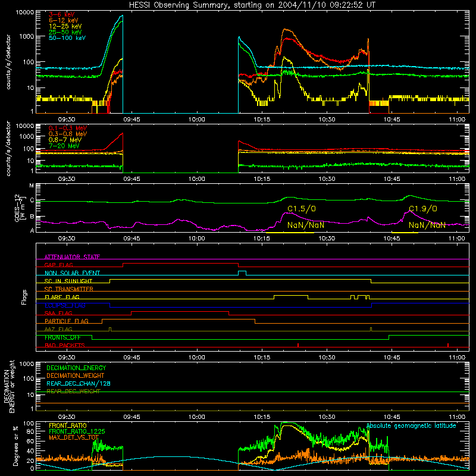The width and height of the screenshot is (476, 476).
Task: Select the 6-12 keV legend label
Action: click(64, 20)
